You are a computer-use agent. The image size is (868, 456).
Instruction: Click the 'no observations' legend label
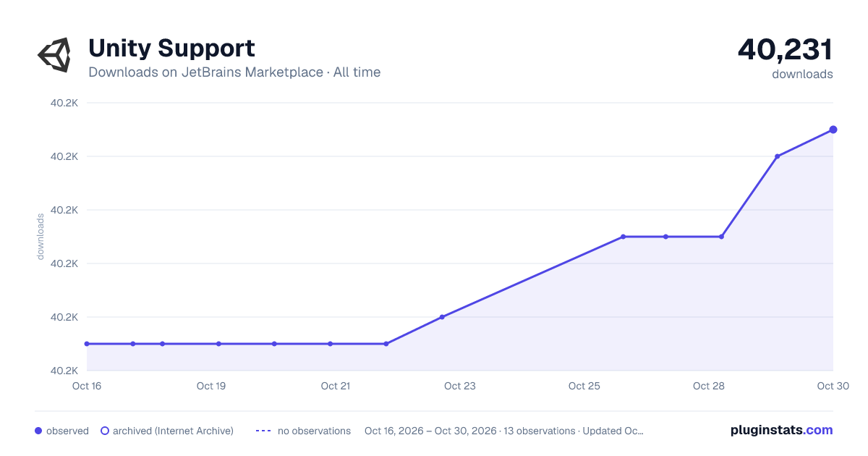point(314,431)
